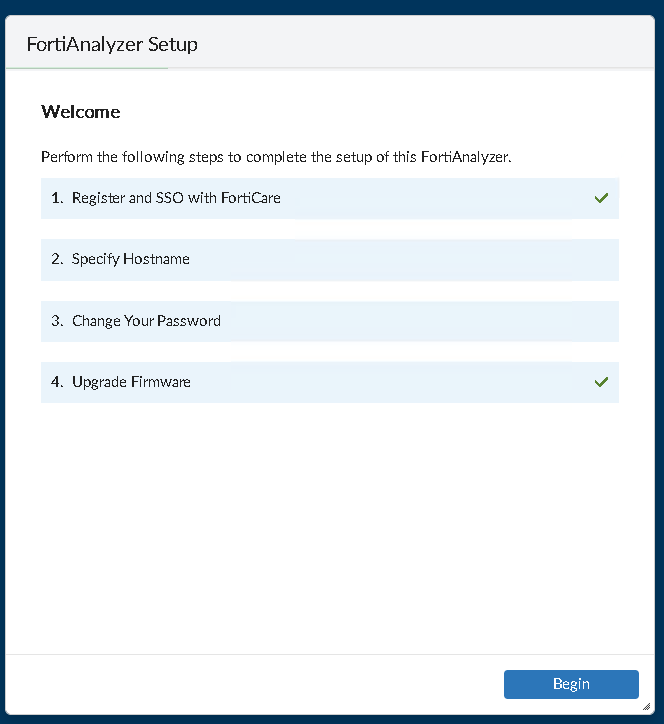
Task: Click the resize grip in the dialog corner
Action: click(646, 706)
